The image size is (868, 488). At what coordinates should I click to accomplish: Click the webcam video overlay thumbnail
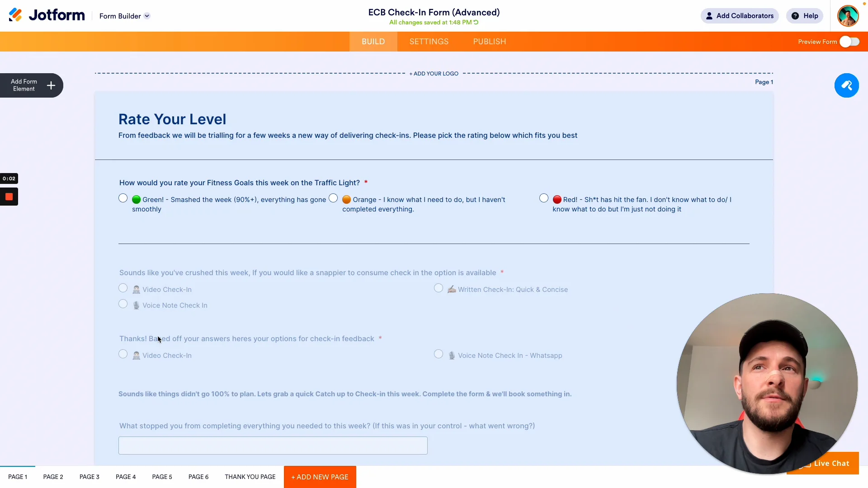(x=767, y=384)
